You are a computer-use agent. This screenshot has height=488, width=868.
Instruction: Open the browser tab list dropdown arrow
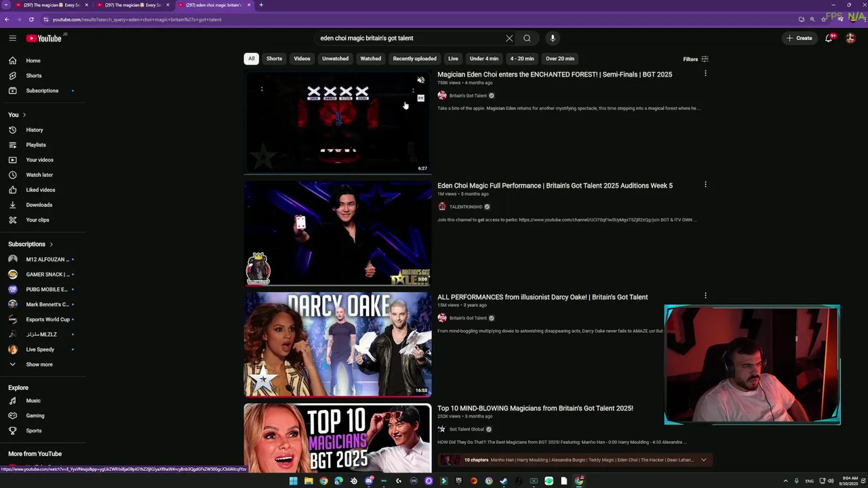pyautogui.click(x=5, y=5)
